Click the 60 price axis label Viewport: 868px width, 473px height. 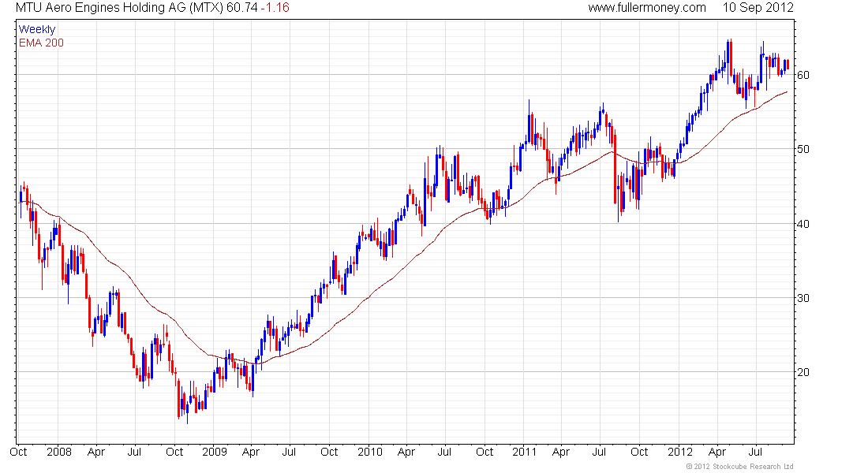803,75
